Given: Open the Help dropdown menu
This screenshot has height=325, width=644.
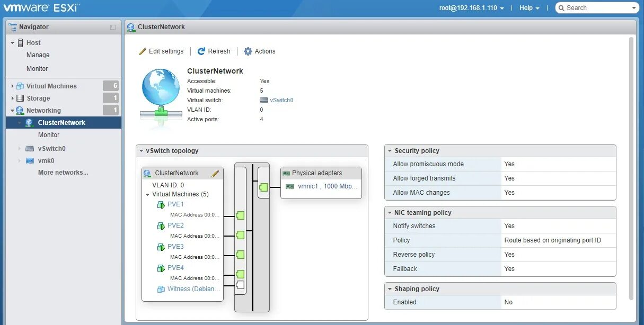Looking at the screenshot, I should tap(529, 8).
